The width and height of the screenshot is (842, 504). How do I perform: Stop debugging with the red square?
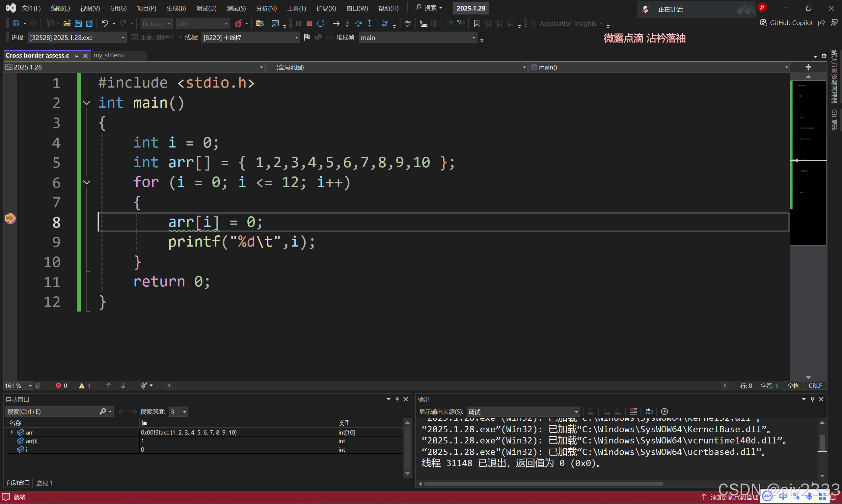coord(309,23)
